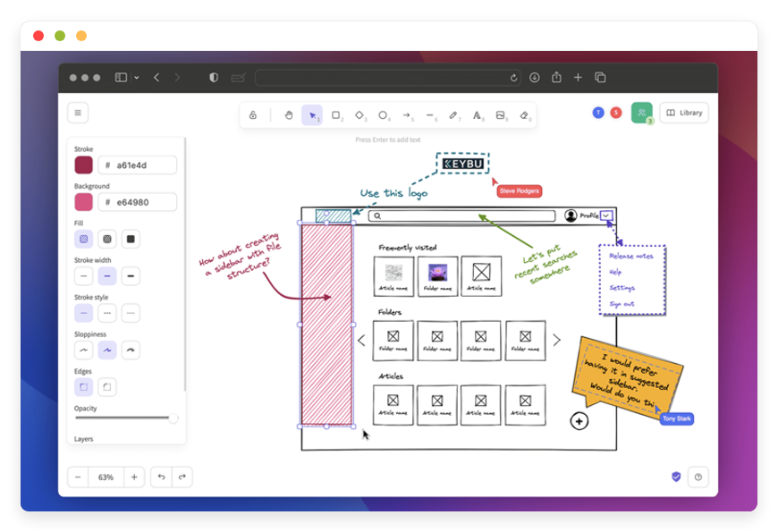
Task: Choose dashed stroke style
Action: [106, 313]
